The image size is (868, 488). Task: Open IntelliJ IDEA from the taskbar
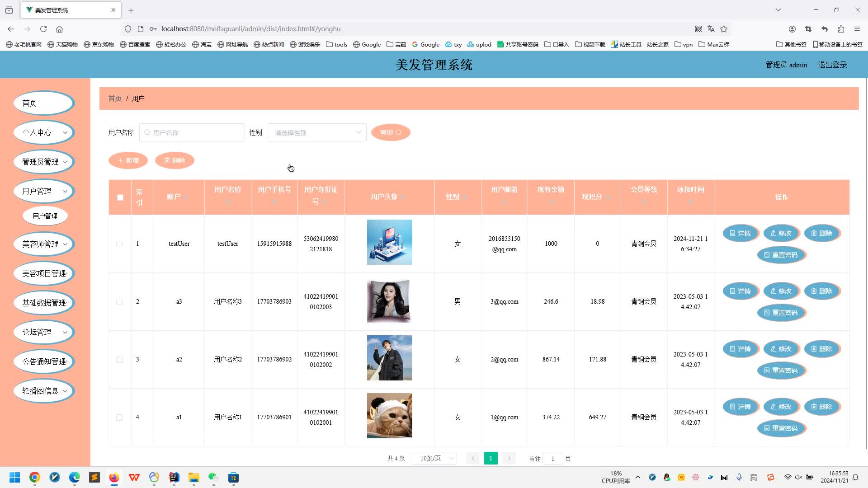174,478
